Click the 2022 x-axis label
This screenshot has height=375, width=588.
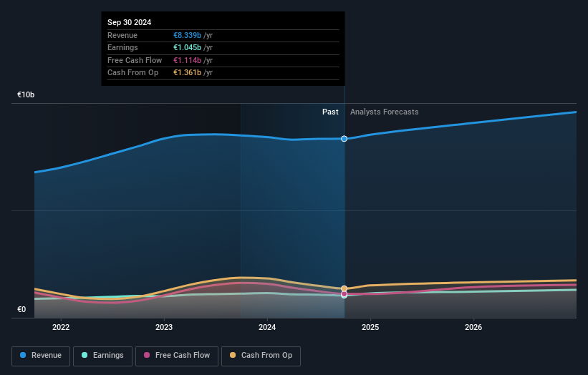[61, 328]
